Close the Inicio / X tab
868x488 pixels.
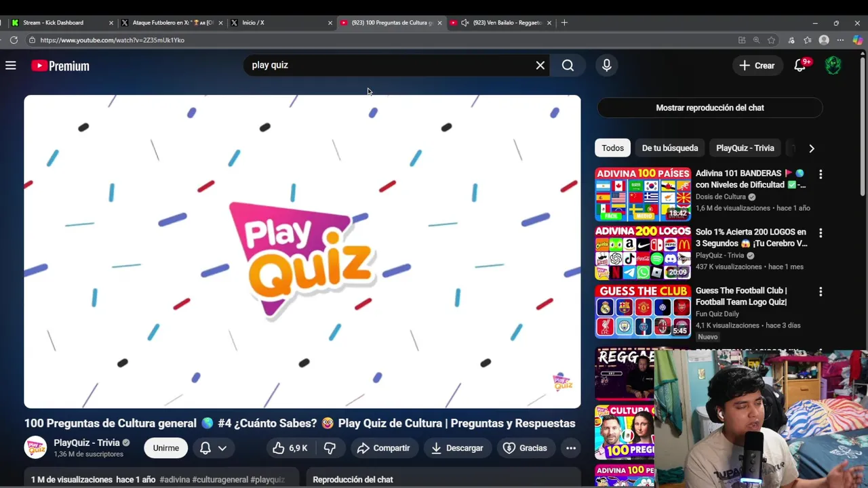pyautogui.click(x=330, y=22)
